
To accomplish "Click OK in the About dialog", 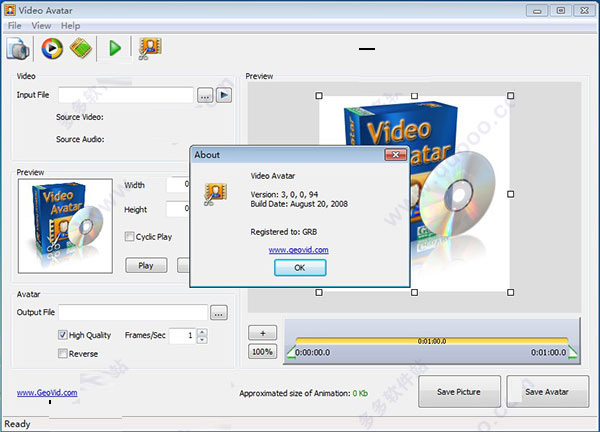I will (300, 268).
